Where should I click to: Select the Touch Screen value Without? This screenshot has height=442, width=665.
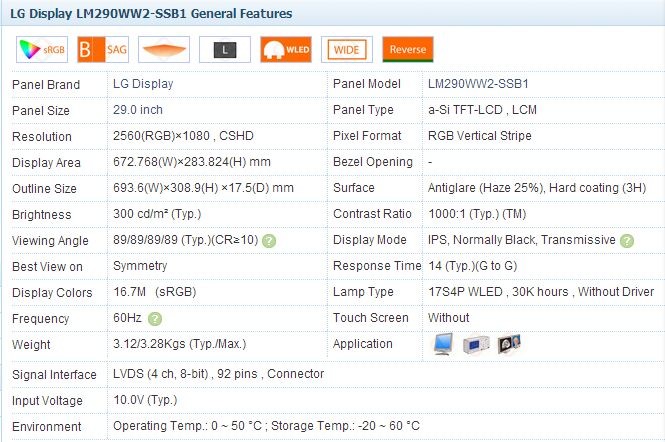[449, 318]
